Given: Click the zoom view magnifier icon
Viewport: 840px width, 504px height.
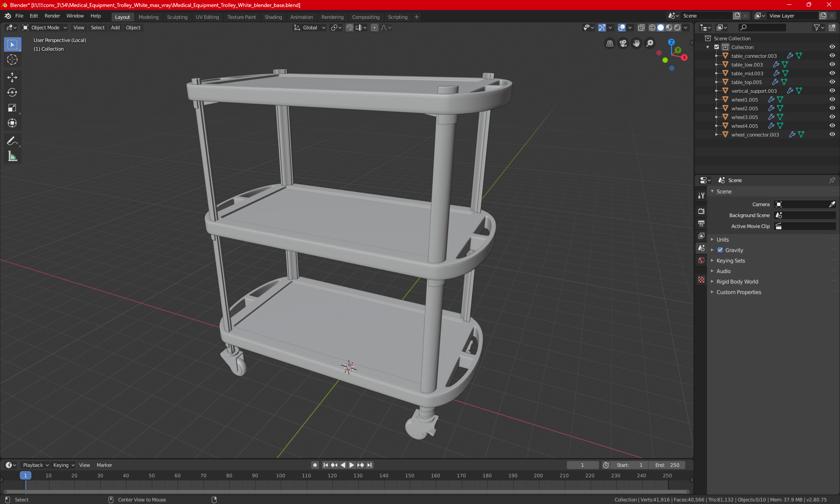Looking at the screenshot, I should click(650, 43).
